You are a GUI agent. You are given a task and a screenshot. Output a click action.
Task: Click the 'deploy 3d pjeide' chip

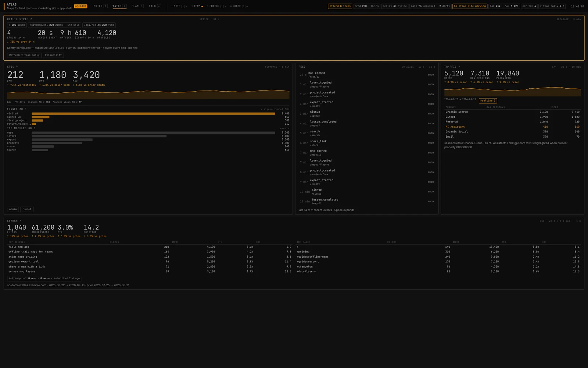click(x=395, y=6)
